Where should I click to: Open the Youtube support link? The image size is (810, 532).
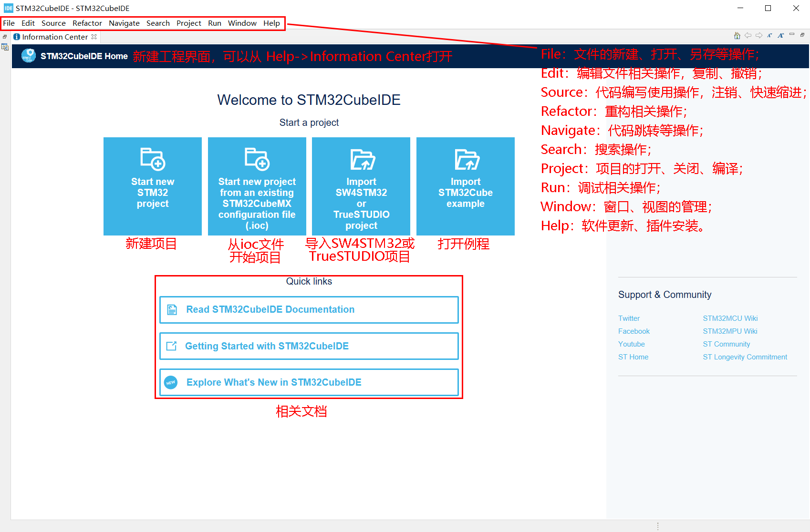point(632,344)
